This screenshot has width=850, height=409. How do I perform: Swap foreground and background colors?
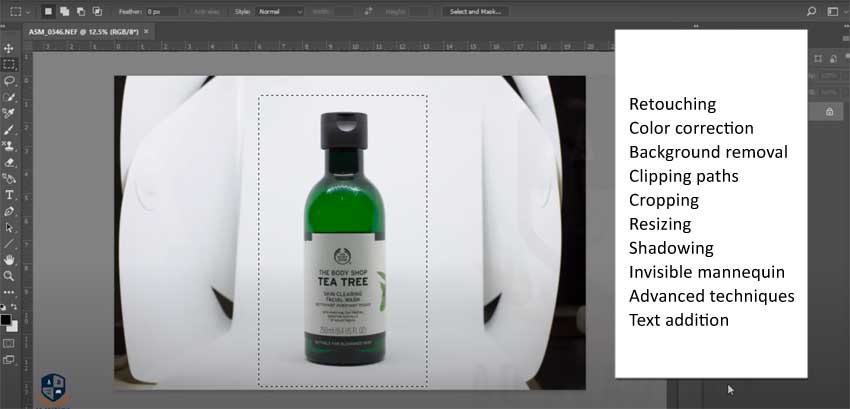coord(14,307)
